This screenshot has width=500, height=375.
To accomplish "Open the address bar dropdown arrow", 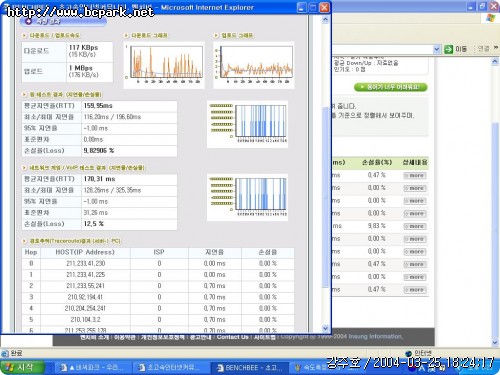I will pos(437,49).
